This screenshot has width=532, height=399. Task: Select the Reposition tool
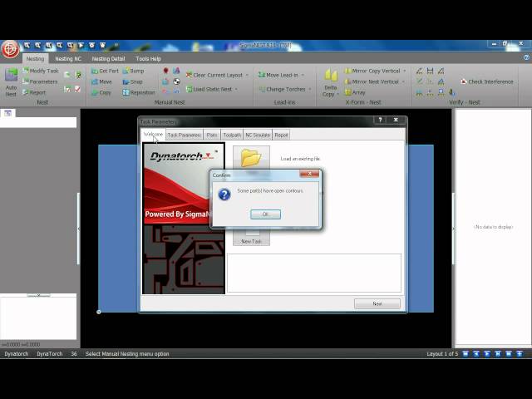coord(139,92)
